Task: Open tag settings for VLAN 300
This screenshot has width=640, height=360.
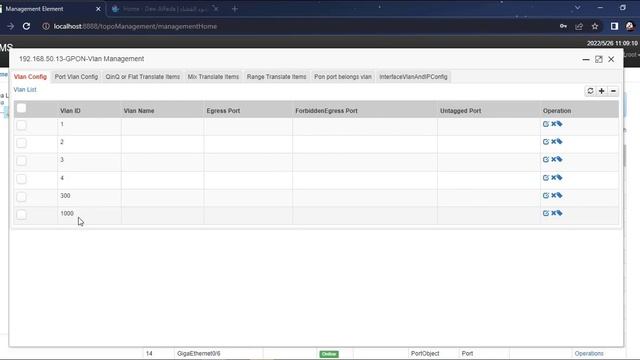Action: [560, 195]
